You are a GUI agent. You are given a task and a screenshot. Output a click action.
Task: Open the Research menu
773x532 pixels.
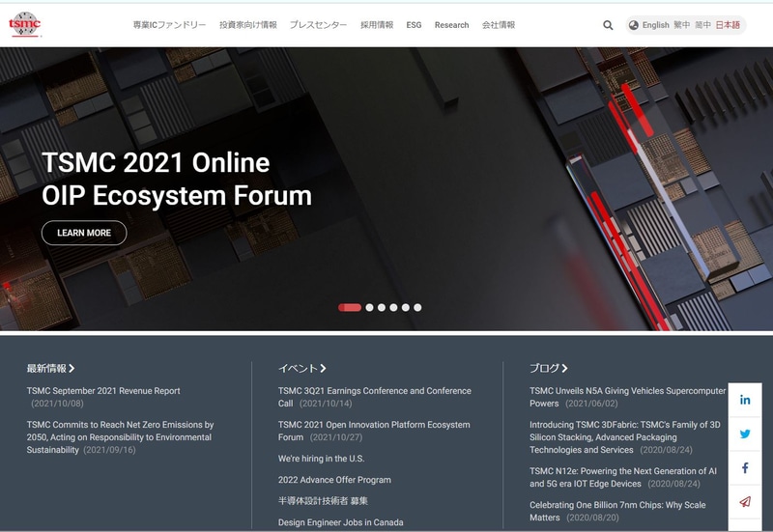pyautogui.click(x=451, y=25)
